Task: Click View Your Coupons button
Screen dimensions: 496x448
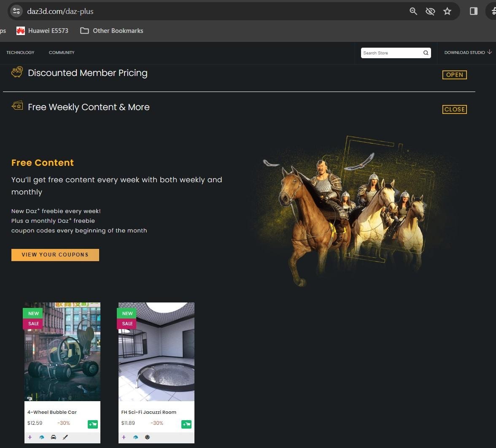Action: [x=55, y=255]
